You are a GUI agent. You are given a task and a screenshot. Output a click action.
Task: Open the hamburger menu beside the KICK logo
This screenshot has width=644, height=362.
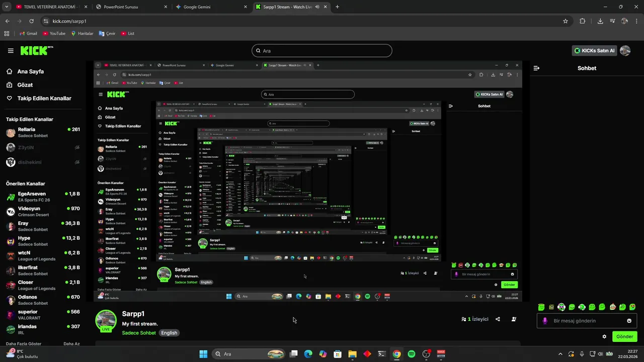point(11,51)
